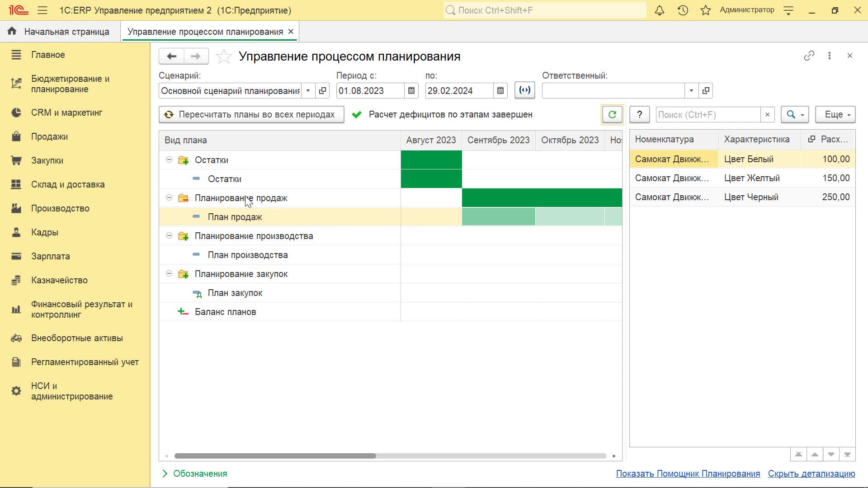
Task: Collapse Планирование производства group
Action: [x=169, y=235]
